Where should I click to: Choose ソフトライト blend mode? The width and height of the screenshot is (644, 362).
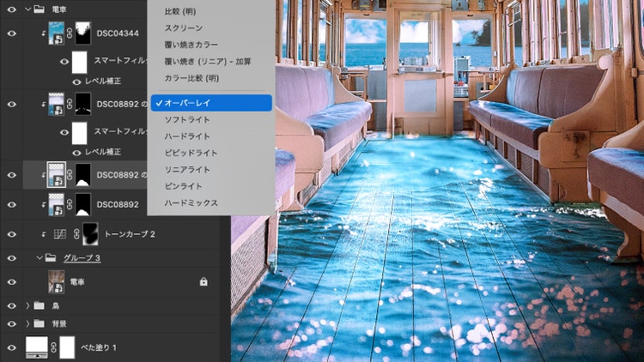coord(187,119)
